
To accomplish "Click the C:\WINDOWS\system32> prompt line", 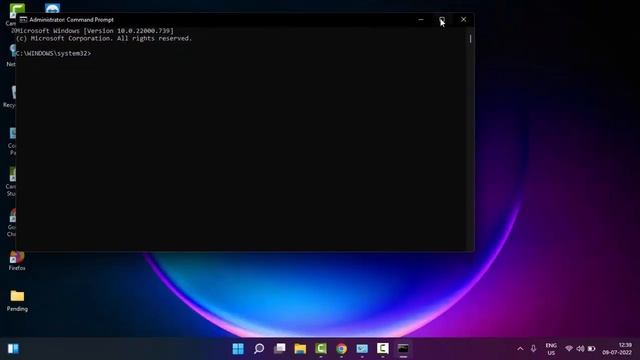I will (x=53, y=53).
